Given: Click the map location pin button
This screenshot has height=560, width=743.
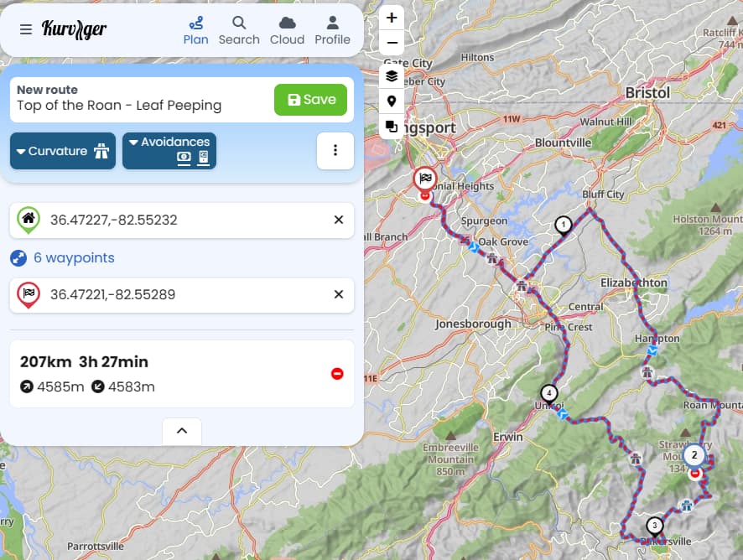Looking at the screenshot, I should click(x=392, y=101).
